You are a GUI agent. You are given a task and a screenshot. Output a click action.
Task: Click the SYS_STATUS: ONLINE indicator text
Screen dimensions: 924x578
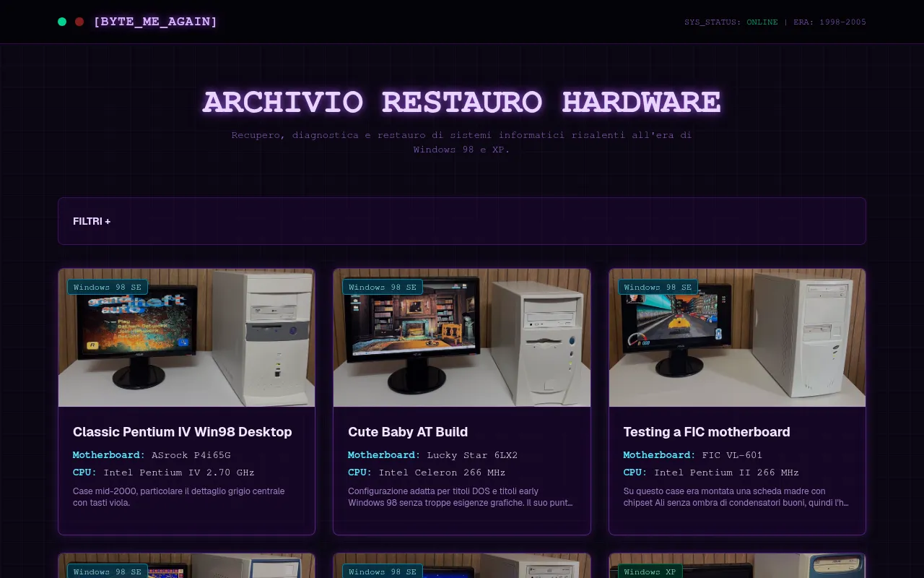click(x=731, y=22)
